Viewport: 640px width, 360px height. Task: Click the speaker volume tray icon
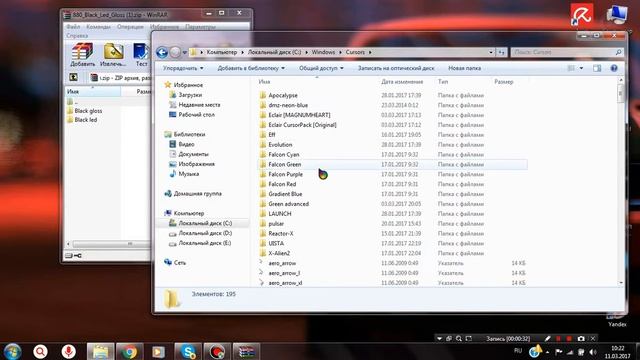[x=593, y=352]
